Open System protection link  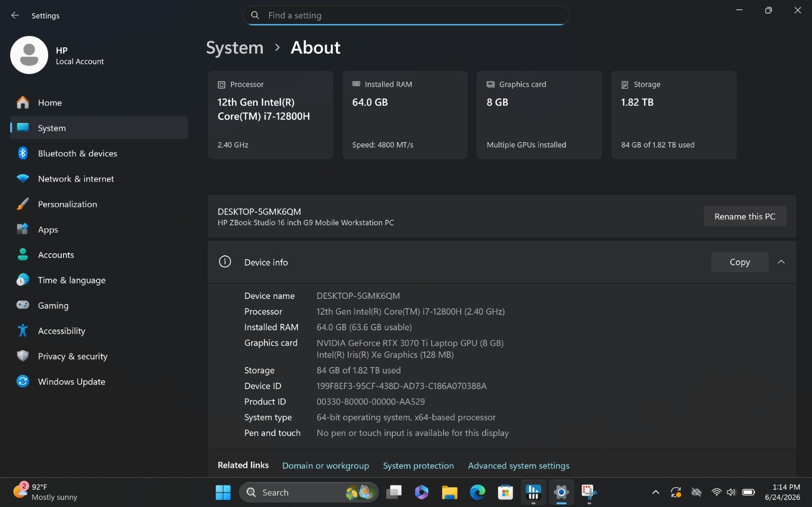point(419,465)
